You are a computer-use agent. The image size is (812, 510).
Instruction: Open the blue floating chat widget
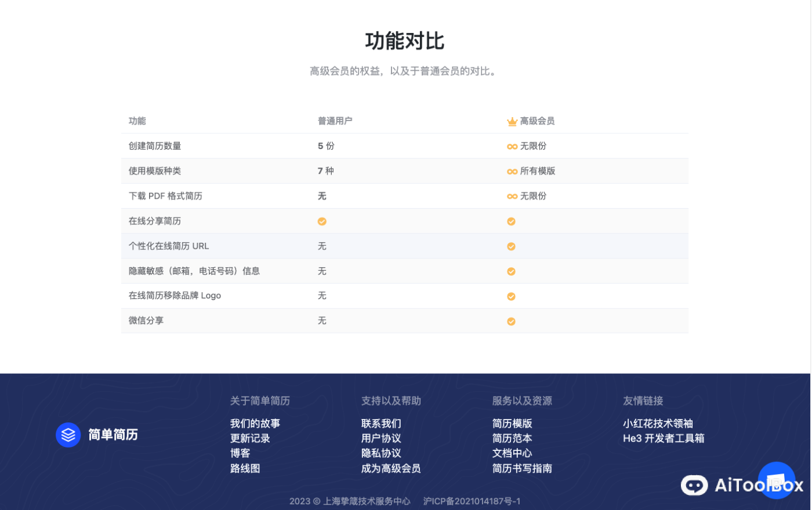point(777,479)
